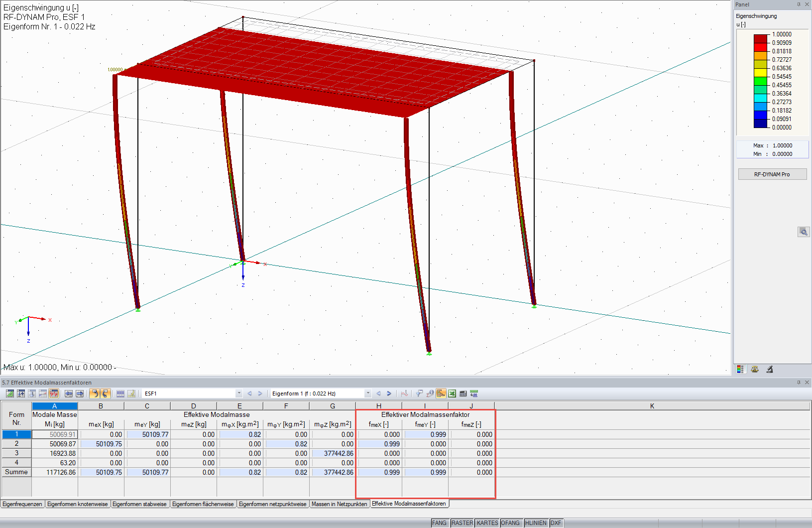
Task: Select the balance scale icon below the panel
Action: tap(755, 369)
